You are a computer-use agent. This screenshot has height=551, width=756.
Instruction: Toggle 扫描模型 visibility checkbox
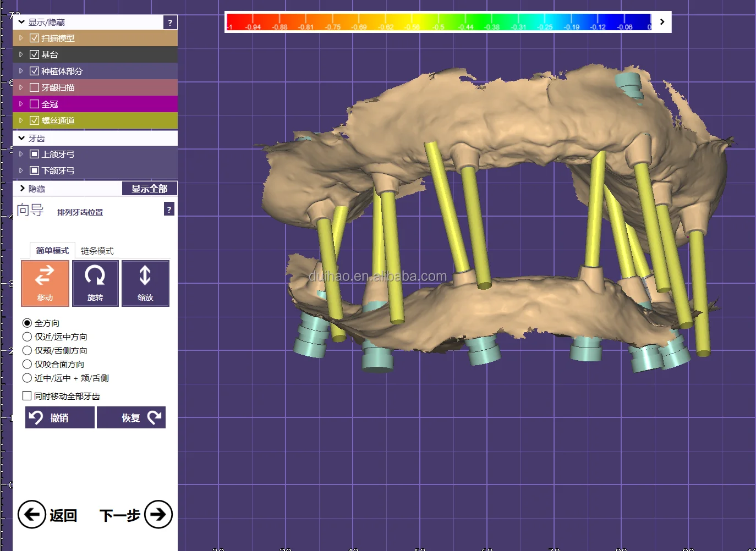(34, 38)
